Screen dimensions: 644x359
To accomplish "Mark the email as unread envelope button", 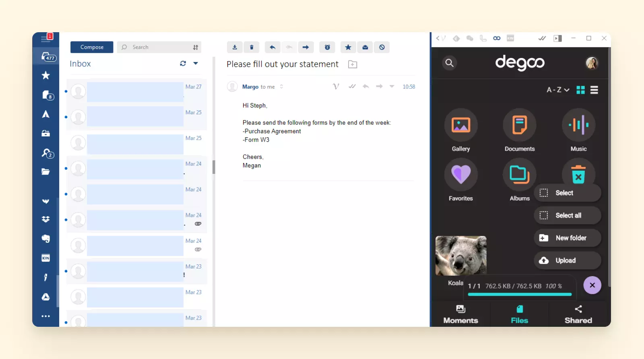I will 365,47.
